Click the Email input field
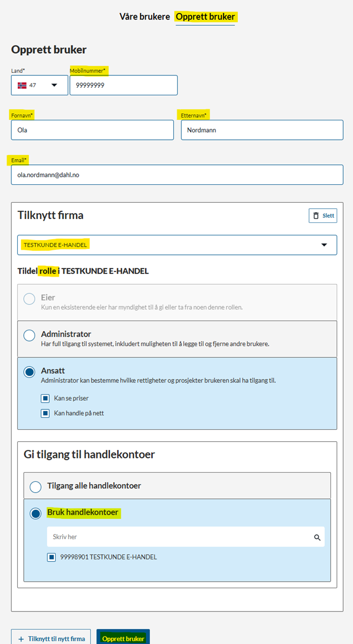 tap(177, 175)
